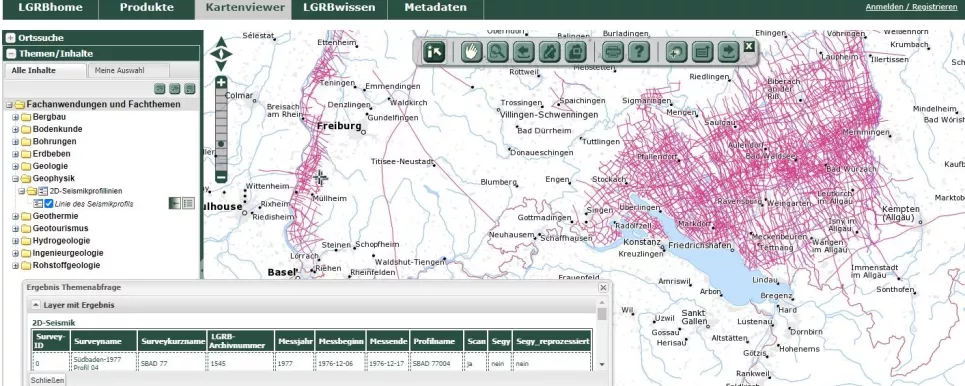
Task: Click the right-arrow export toolbar icon
Action: (728, 52)
